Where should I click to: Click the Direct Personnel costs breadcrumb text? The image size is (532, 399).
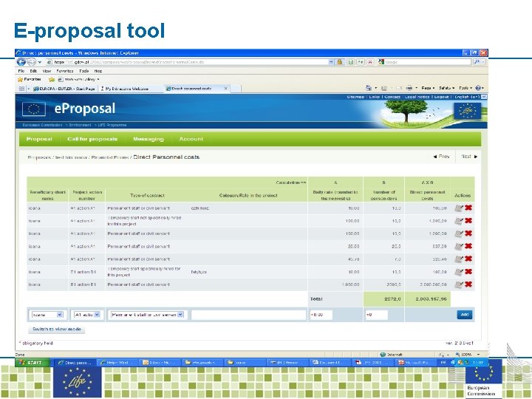[x=166, y=157]
